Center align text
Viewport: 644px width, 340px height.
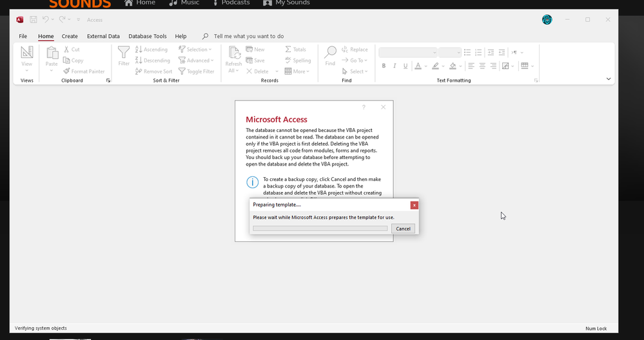point(482,66)
